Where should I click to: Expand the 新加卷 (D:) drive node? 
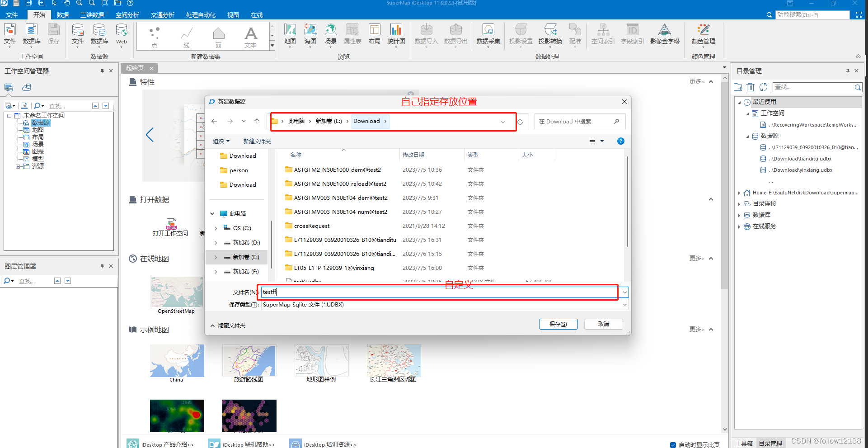pos(216,242)
